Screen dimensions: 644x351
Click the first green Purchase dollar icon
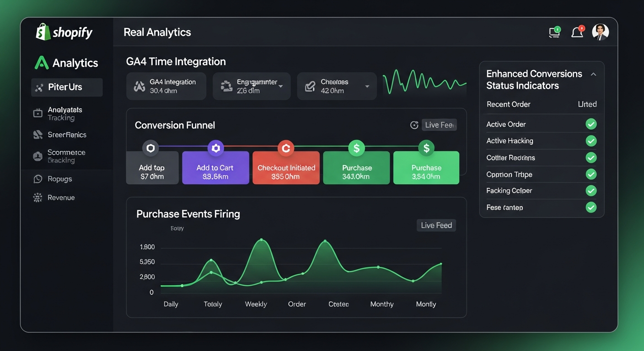(x=356, y=148)
